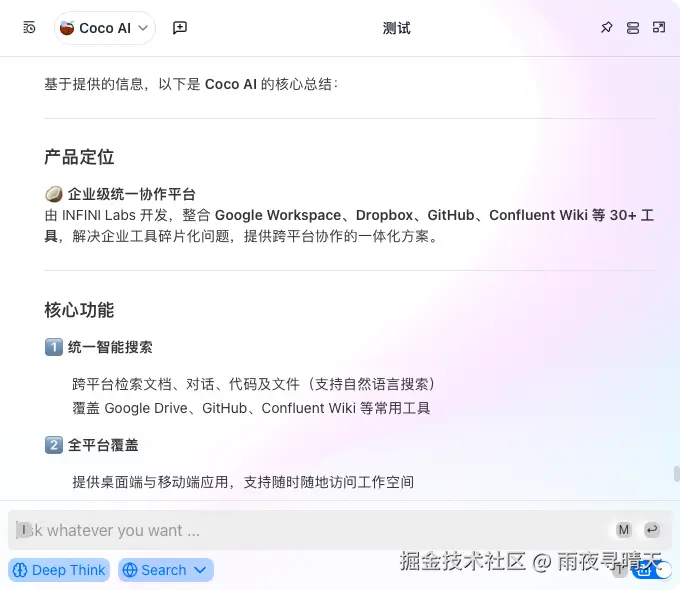
Task: Start a new chat with the plus bubble icon
Action: pyautogui.click(x=180, y=28)
